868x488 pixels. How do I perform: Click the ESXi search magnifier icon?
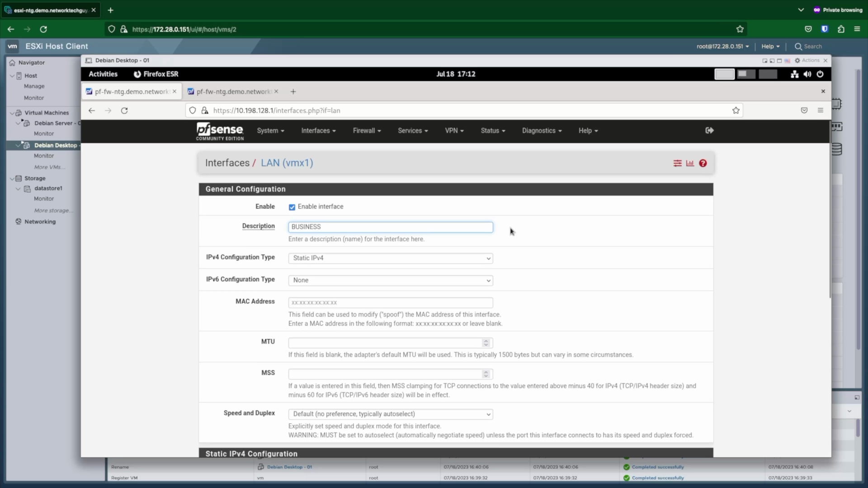[798, 47]
